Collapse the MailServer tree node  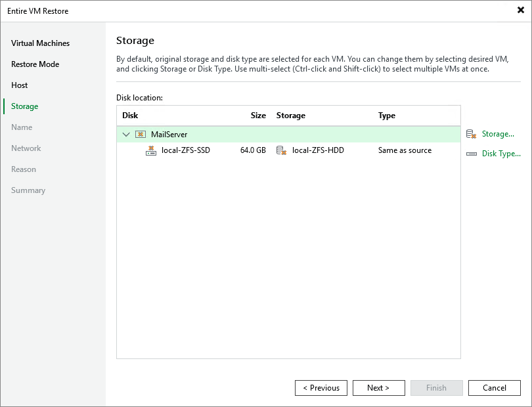click(125, 134)
